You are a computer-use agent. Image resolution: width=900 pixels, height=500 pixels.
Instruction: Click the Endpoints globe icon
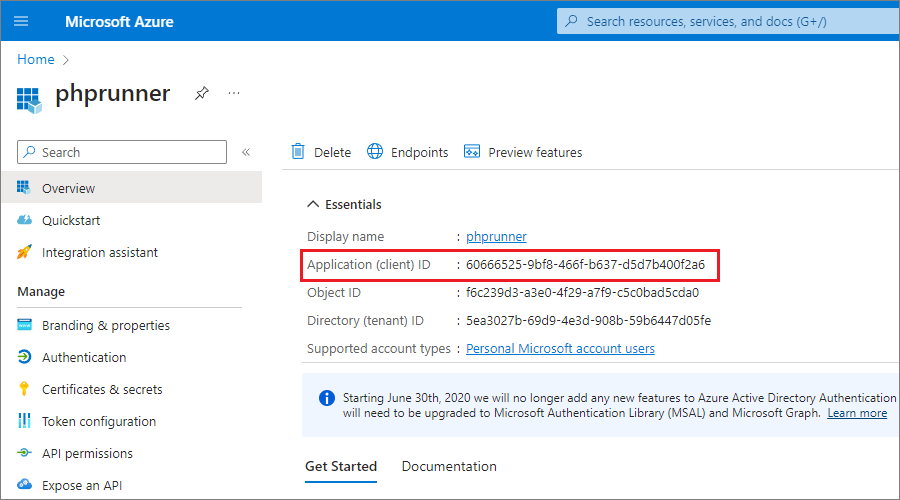click(375, 151)
